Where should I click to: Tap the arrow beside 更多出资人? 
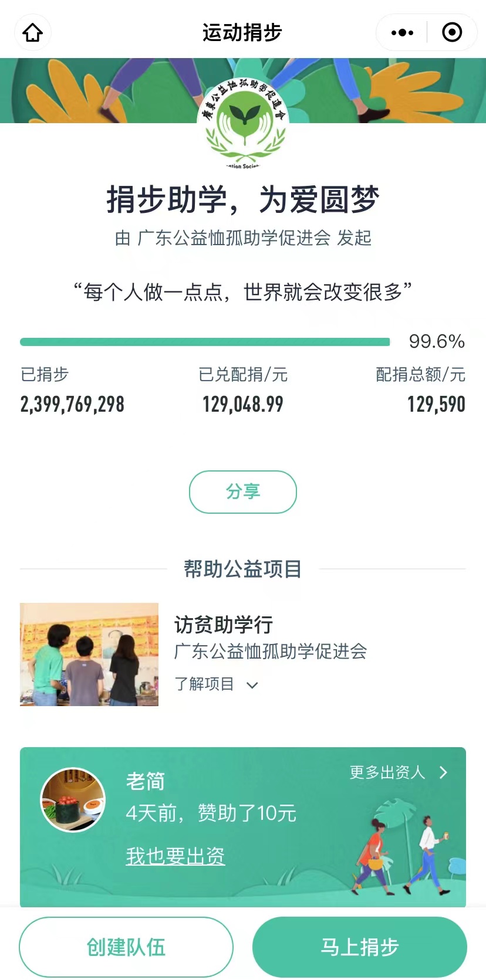click(444, 772)
